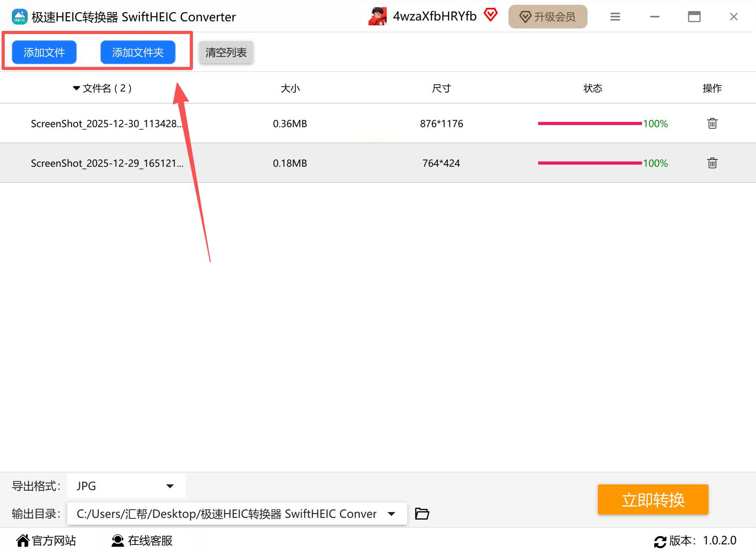Sort by the 文件名 column arrow
The width and height of the screenshot is (756, 554).
click(x=76, y=88)
